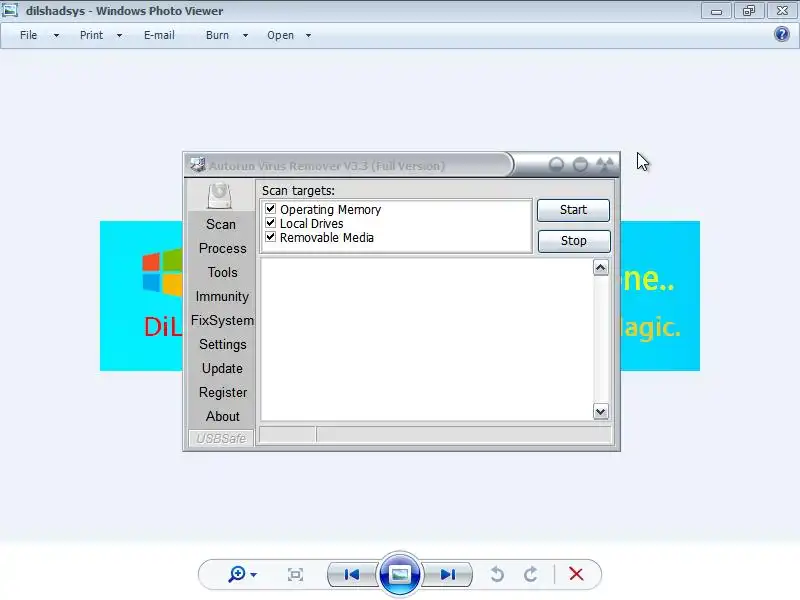The image size is (800, 600).
Task: Click scroll down arrow in results list
Action: click(601, 411)
